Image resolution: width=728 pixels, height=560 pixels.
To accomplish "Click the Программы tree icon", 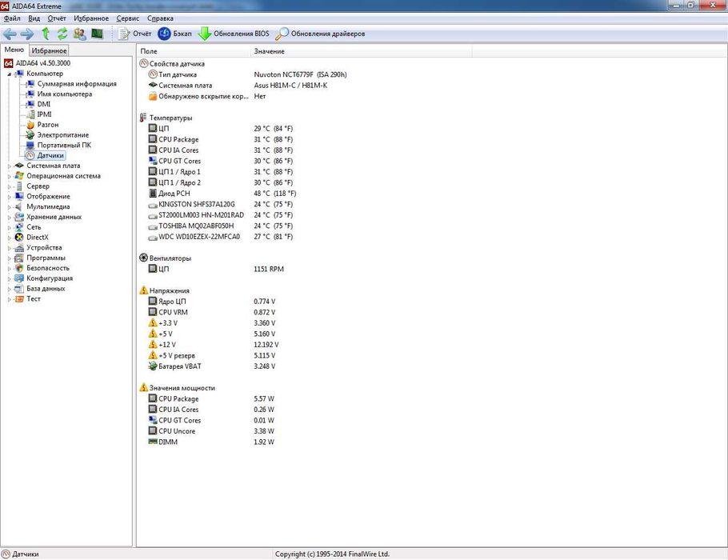I will pos(19,258).
